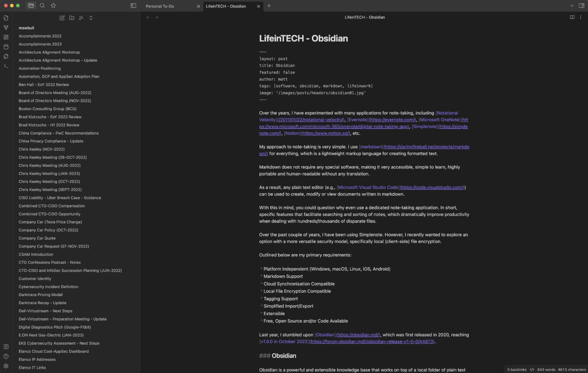Screen dimensions: 588x373
Task: Open China Privacy Compliance - Update note
Action: (x=51, y=141)
